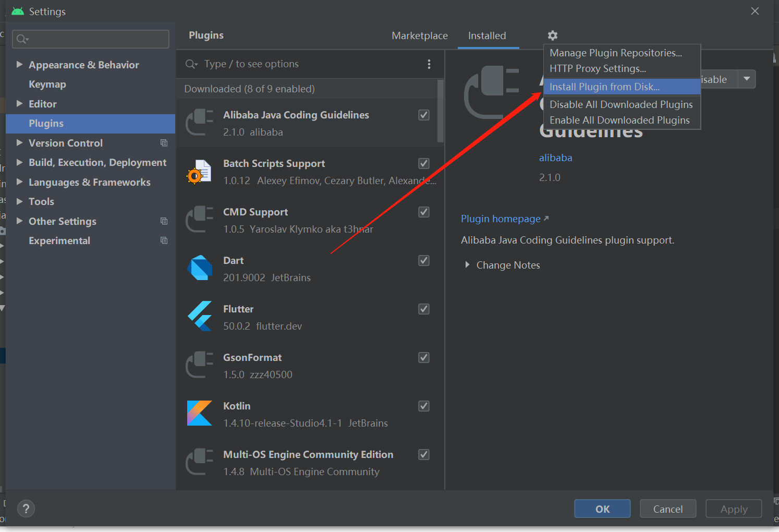Choose Enable All Downloaded Plugins

(622, 120)
